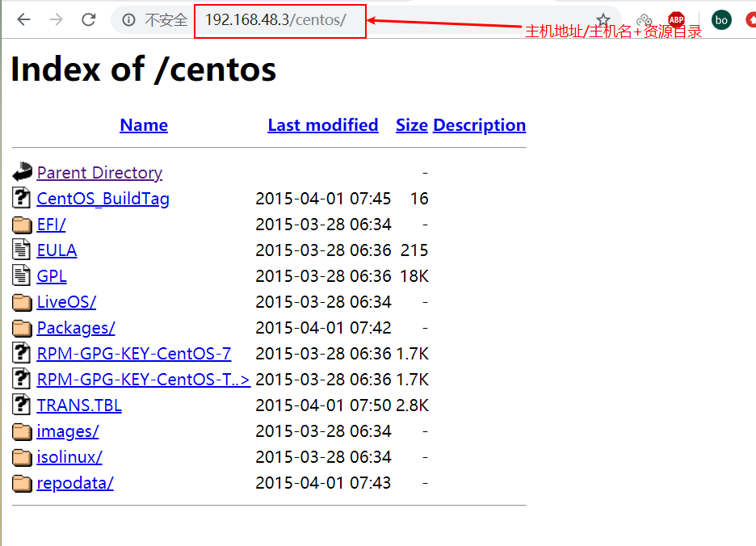Sort the listing by Size
Image resolution: width=756 pixels, height=546 pixels.
point(412,125)
